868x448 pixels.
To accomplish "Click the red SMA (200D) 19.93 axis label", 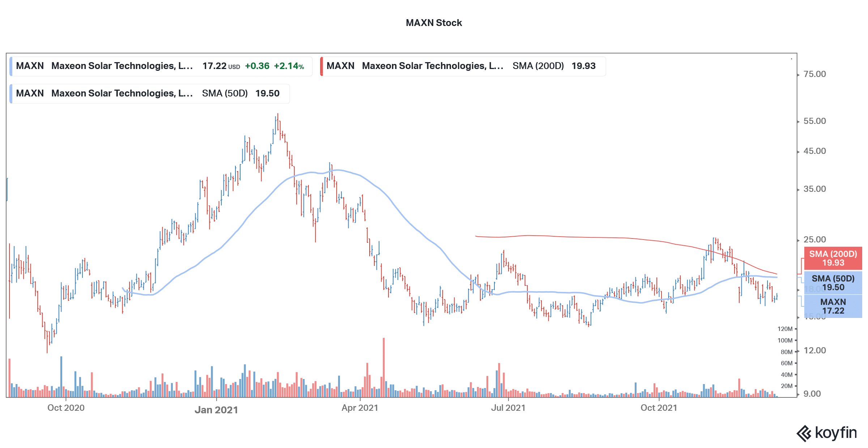I will coord(833,258).
